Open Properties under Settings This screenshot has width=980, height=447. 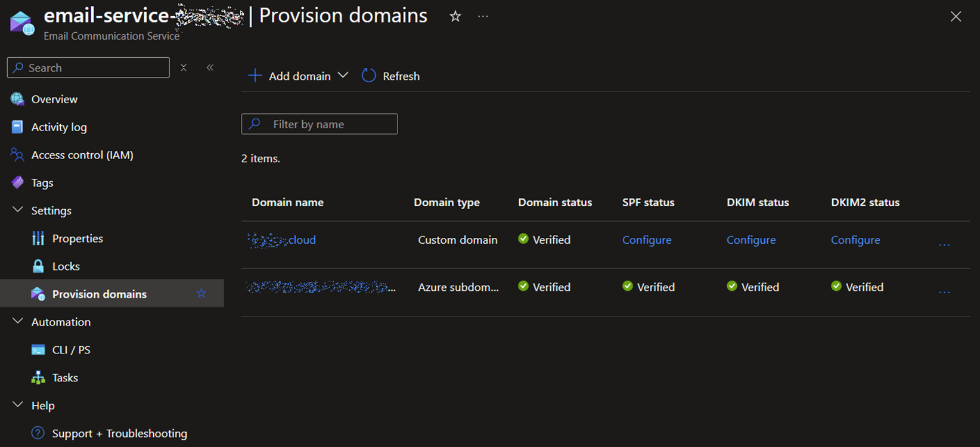click(x=77, y=238)
